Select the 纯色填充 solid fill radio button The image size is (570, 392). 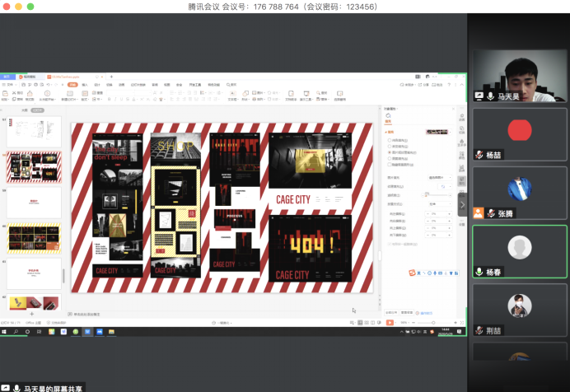pyautogui.click(x=389, y=140)
